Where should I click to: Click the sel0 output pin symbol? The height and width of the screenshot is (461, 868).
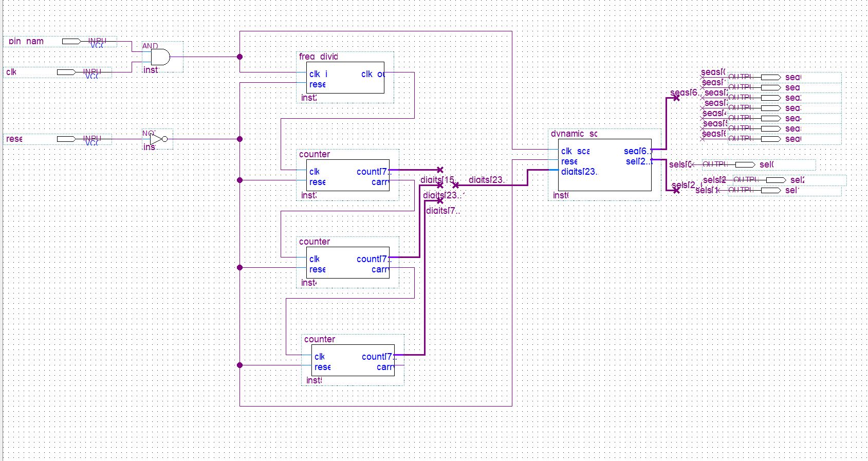745,164
